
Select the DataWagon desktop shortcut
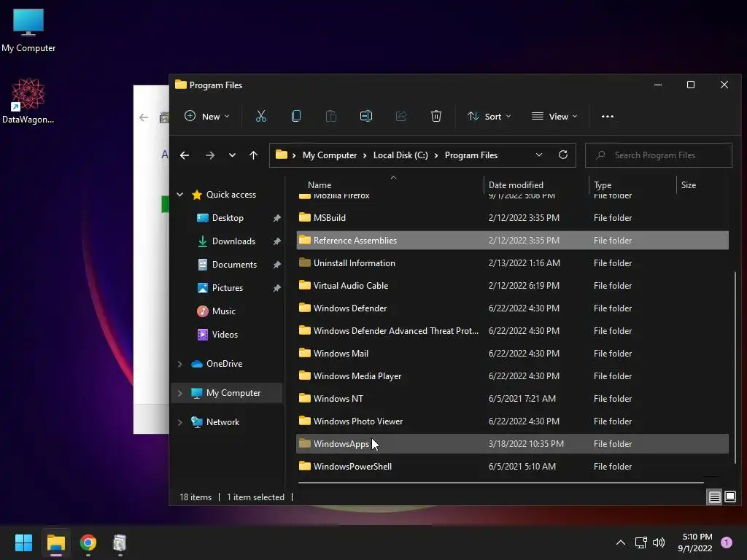point(28,101)
